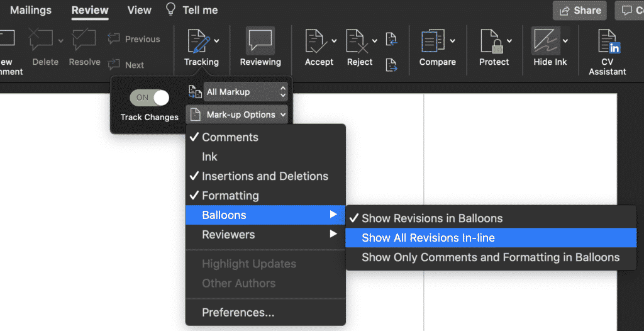
Task: Open the Mailings ribbon tab
Action: click(31, 10)
